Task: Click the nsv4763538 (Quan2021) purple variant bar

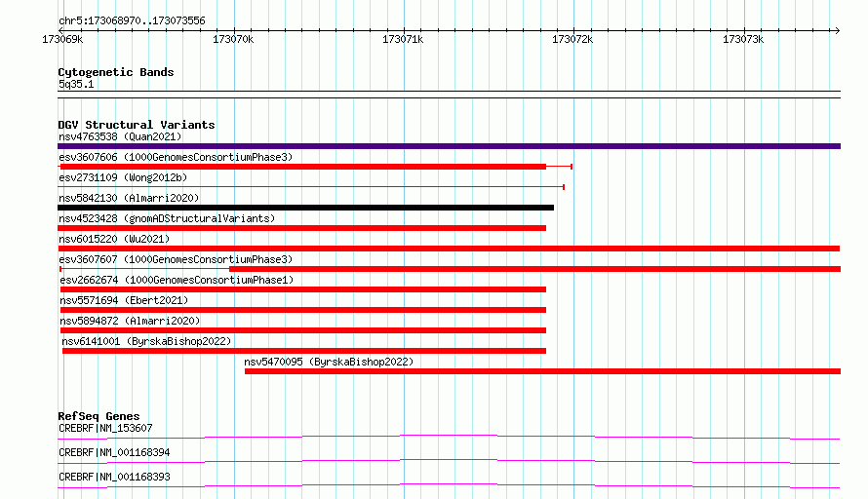Action: point(449,146)
